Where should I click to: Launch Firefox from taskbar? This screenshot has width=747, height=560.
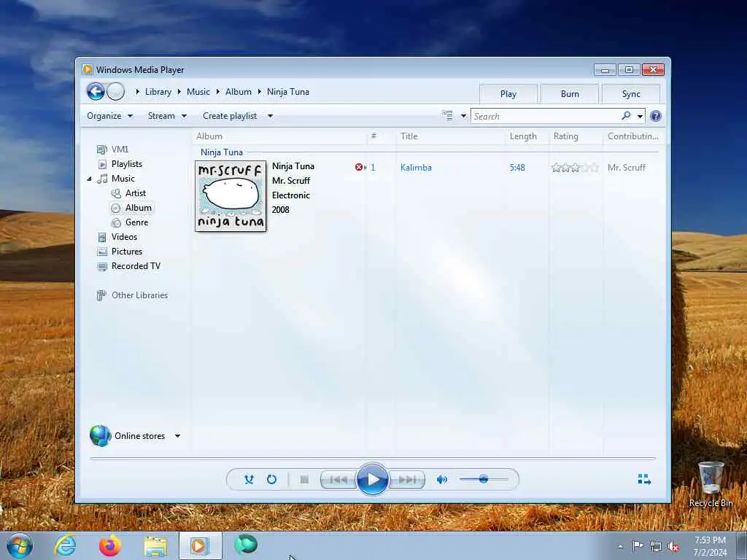110,545
